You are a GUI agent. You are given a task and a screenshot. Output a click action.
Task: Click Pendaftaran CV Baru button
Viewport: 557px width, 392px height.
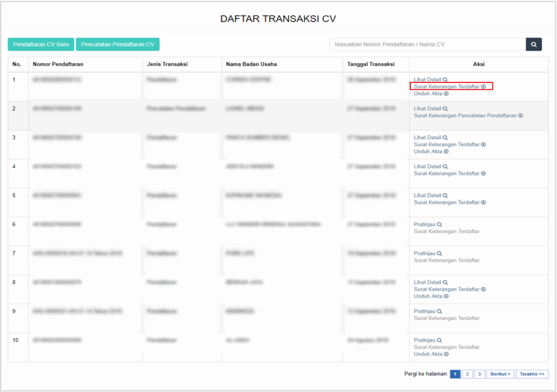41,44
